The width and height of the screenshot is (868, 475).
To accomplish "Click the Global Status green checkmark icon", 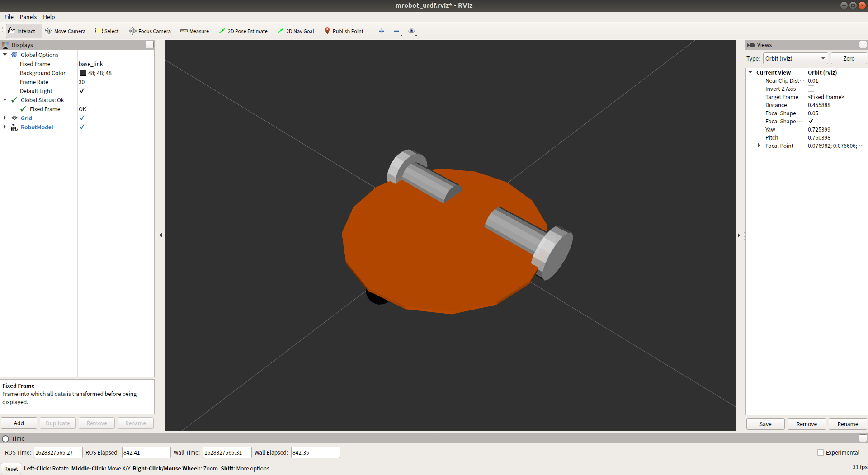I will coord(14,100).
